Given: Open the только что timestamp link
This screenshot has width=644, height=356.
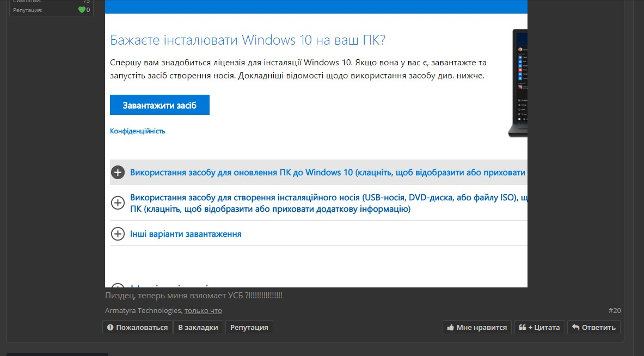Looking at the screenshot, I should click(x=203, y=310).
